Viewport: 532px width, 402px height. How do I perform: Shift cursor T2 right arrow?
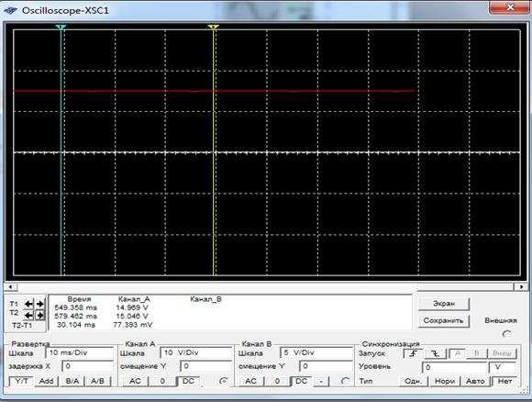[x=40, y=316]
